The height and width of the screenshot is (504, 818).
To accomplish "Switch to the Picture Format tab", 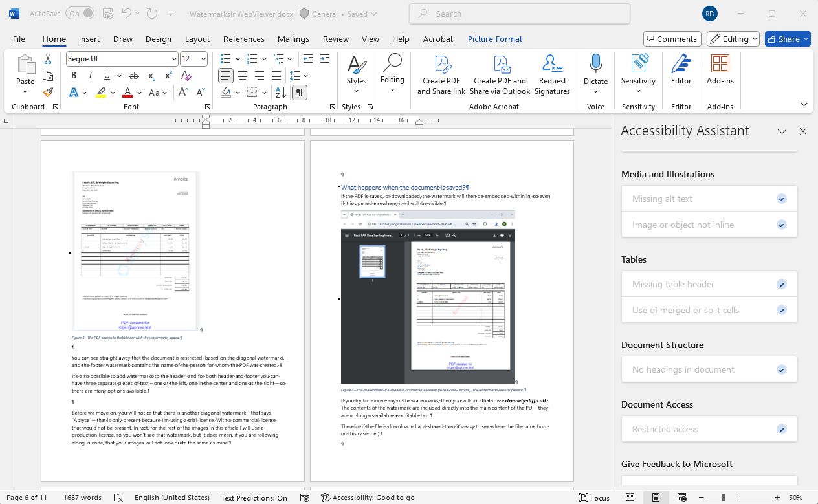I will point(494,39).
